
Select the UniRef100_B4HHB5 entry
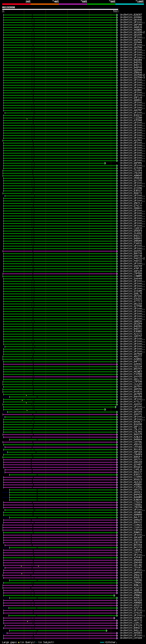(131, 498)
